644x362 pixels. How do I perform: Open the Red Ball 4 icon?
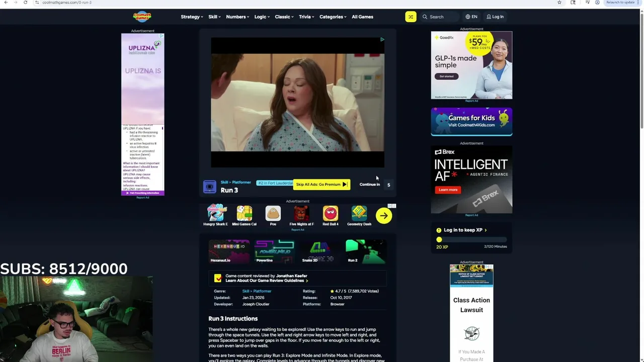click(x=331, y=213)
